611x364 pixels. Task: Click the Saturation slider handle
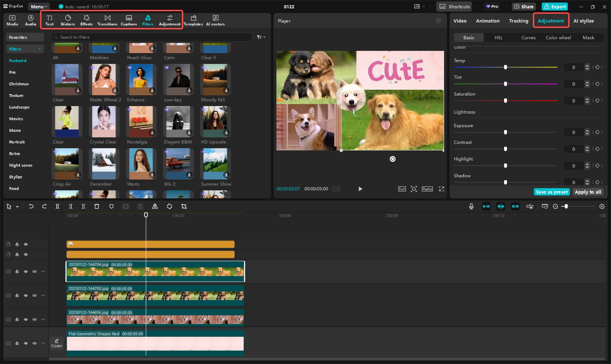coord(506,101)
